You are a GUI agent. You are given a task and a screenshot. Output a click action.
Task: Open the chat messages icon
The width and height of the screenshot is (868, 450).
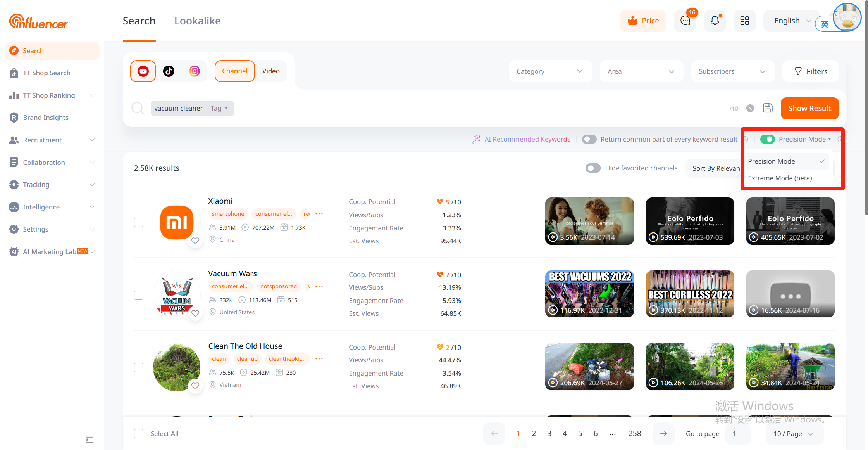pos(685,21)
